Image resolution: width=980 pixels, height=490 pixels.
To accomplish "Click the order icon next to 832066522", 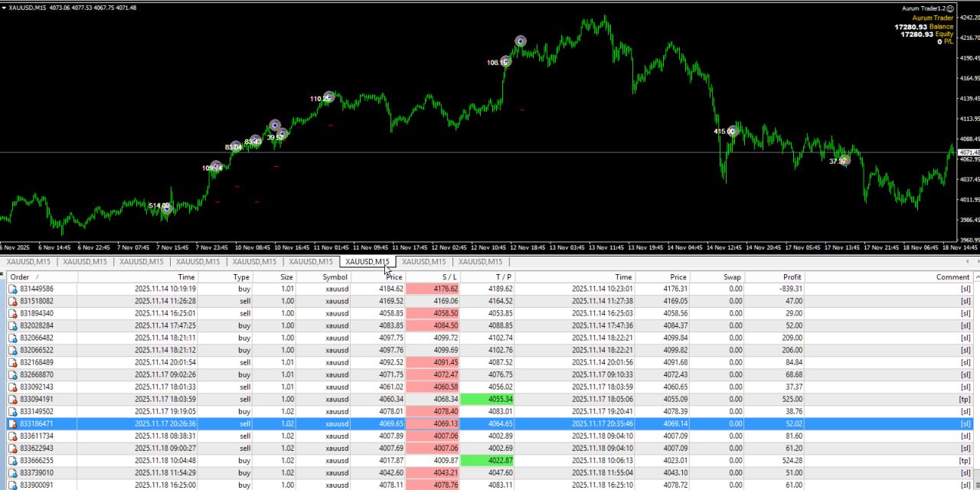I will pos(12,351).
